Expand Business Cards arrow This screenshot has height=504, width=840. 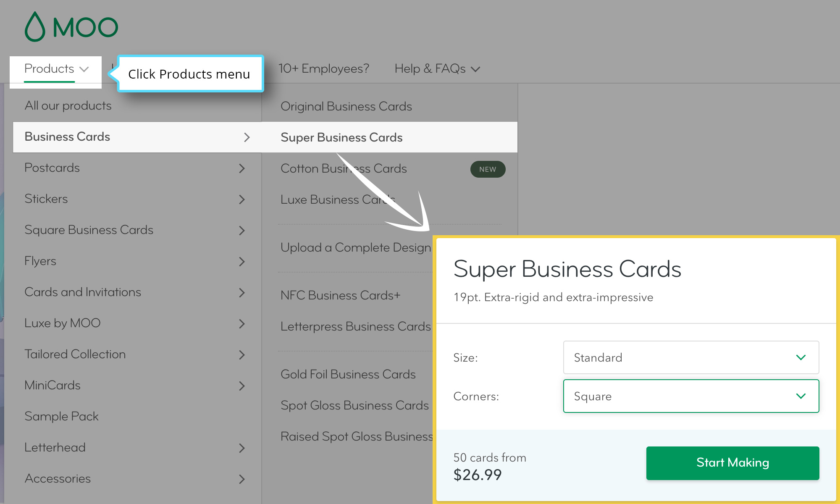click(x=247, y=137)
